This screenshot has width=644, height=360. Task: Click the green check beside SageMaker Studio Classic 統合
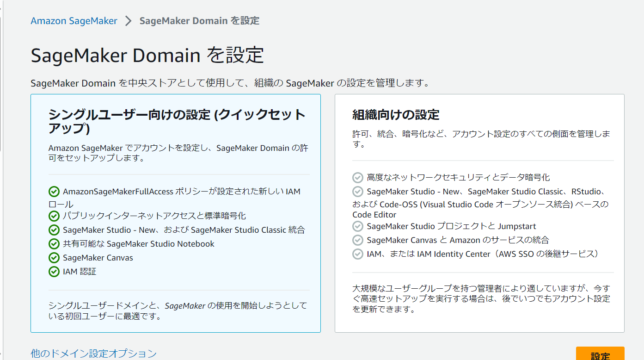point(54,230)
